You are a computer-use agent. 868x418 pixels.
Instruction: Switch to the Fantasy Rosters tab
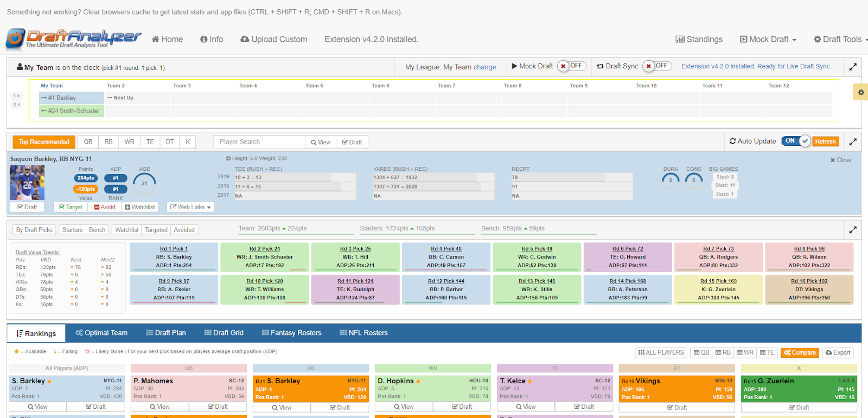(x=291, y=333)
